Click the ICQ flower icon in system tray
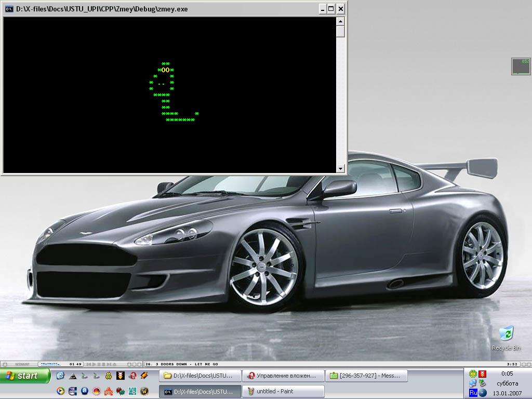Screen dimensions: 532x399 tap(472, 374)
